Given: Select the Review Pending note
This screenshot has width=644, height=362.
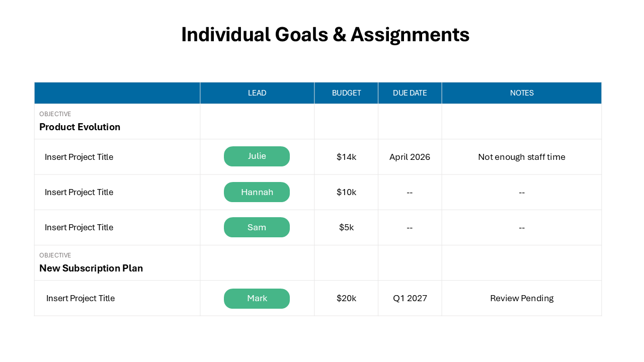Looking at the screenshot, I should point(522,298).
